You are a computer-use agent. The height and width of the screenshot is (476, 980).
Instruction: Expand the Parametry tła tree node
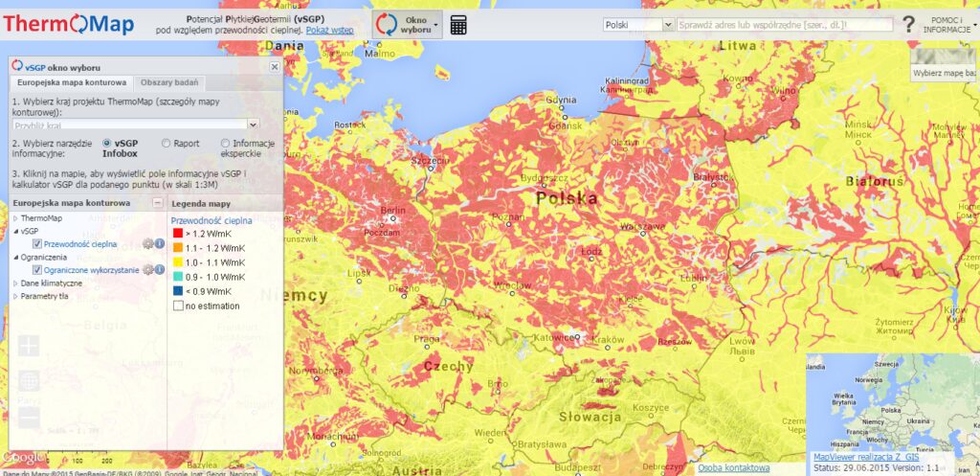coord(15,297)
